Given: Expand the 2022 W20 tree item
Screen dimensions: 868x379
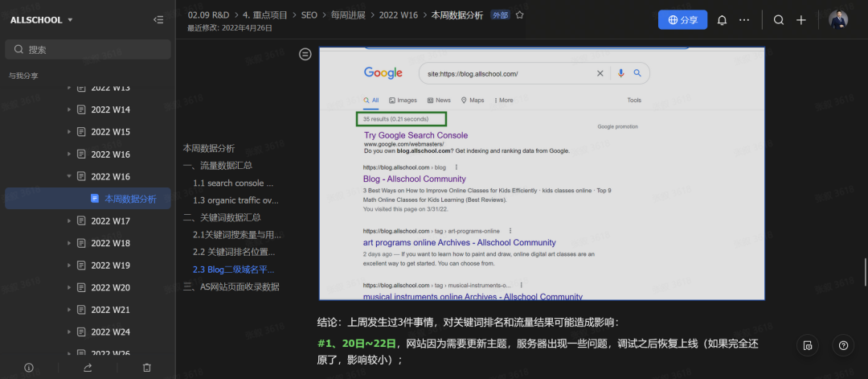Looking at the screenshot, I should click(x=69, y=287).
